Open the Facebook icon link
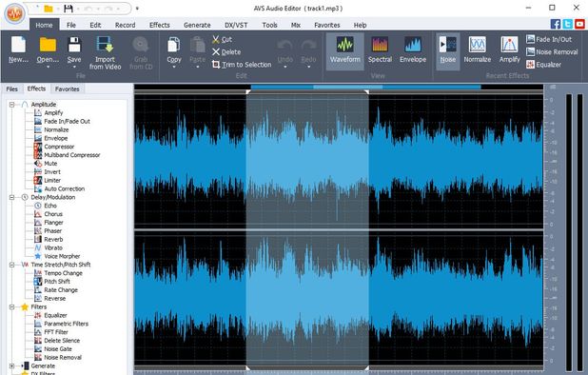The width and height of the screenshot is (588, 375). [x=556, y=24]
